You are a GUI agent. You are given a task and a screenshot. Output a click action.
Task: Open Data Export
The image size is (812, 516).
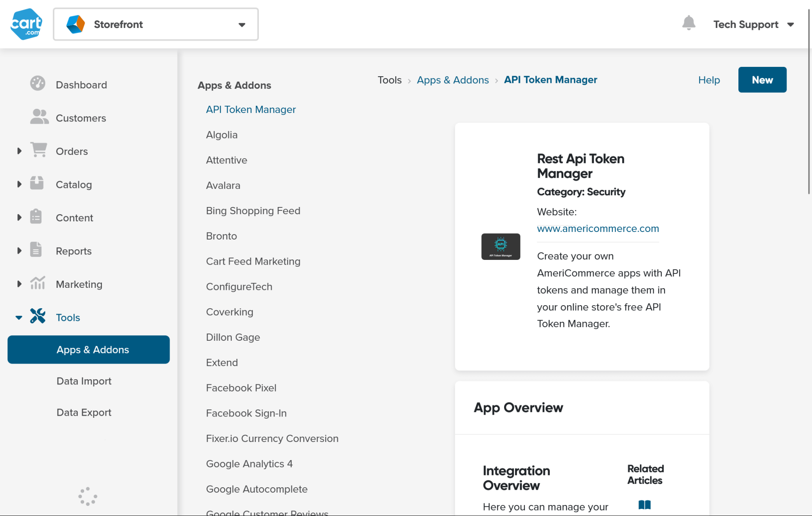84,412
